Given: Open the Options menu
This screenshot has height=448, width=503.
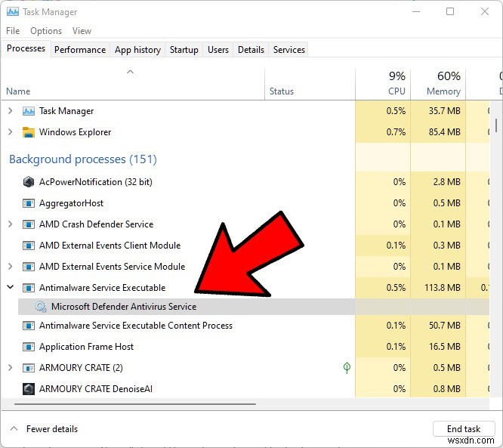Looking at the screenshot, I should (x=46, y=31).
